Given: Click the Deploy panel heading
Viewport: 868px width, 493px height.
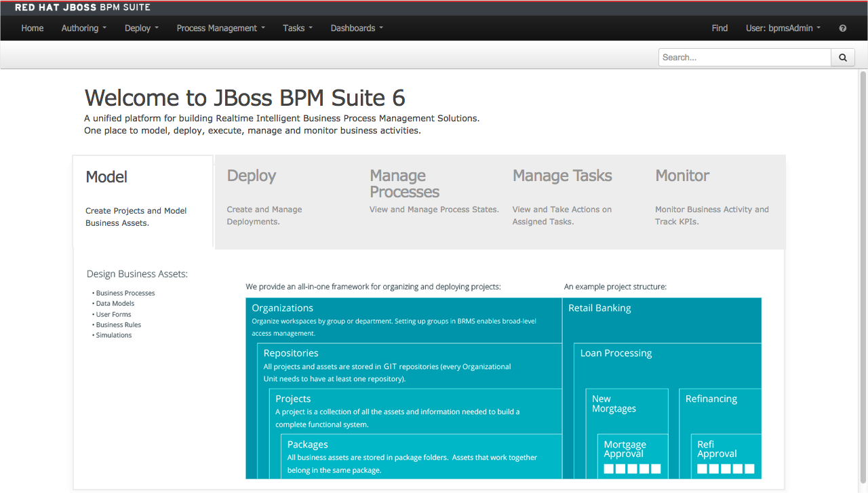Looking at the screenshot, I should 251,175.
